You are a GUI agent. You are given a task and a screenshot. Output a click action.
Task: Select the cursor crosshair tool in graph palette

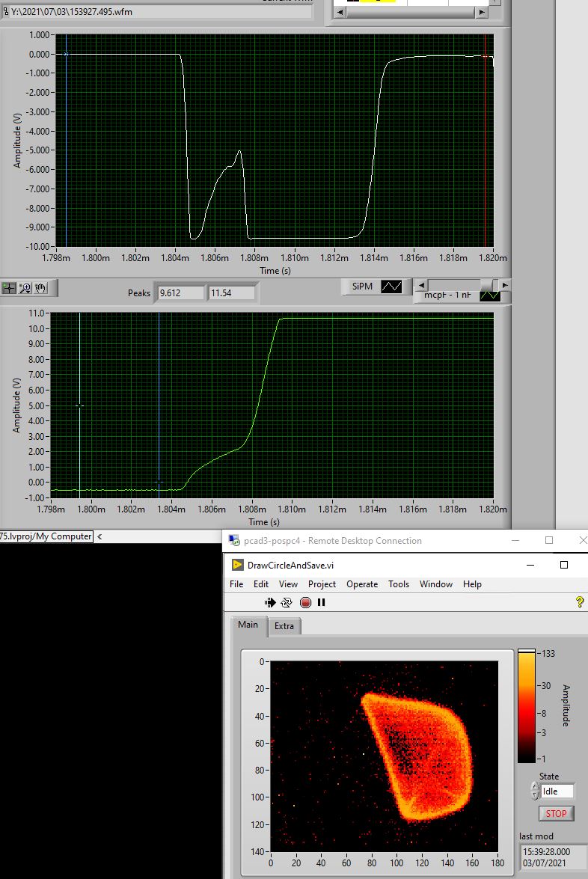pos(9,288)
